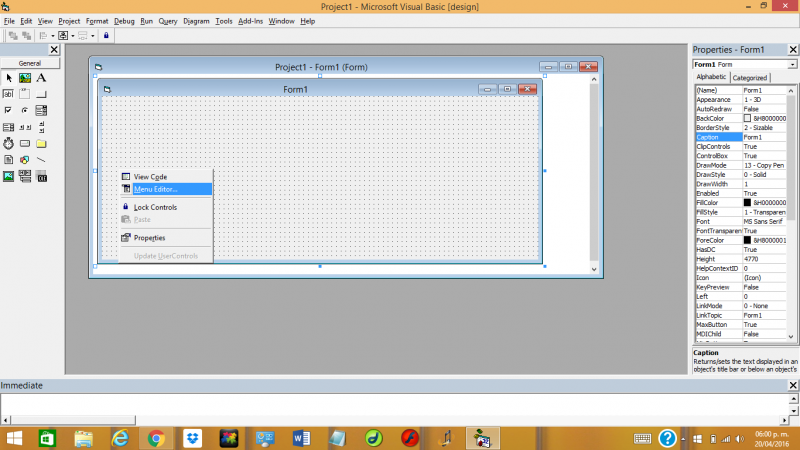Image resolution: width=800 pixels, height=450 pixels.
Task: Click the Bring to Front toolbar icon
Action: (x=13, y=36)
